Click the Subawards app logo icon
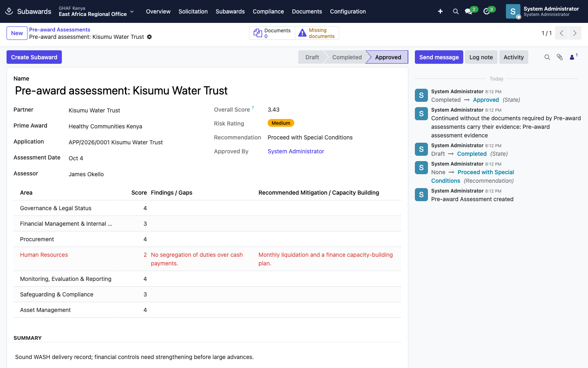Screen dimensions: 588x368 coord(9,11)
